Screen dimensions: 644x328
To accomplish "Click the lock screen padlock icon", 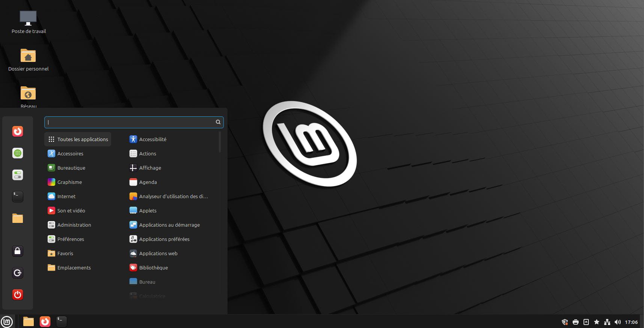I will pyautogui.click(x=18, y=251).
